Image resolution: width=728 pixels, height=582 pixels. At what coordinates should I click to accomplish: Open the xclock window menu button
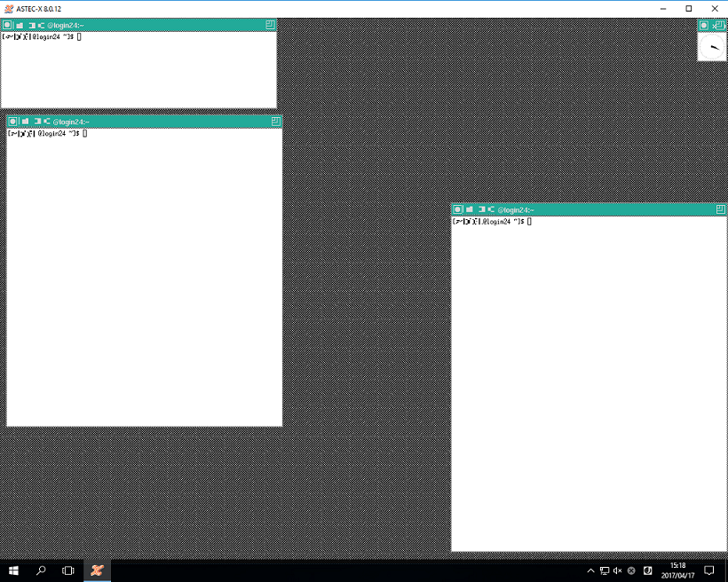click(704, 25)
